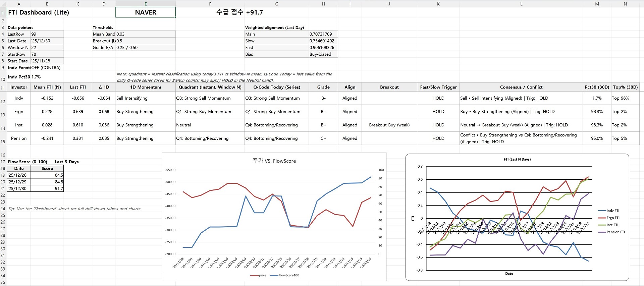Click the Window N value 22
Image resolution: width=644 pixels, height=286 pixels.
tap(47, 48)
